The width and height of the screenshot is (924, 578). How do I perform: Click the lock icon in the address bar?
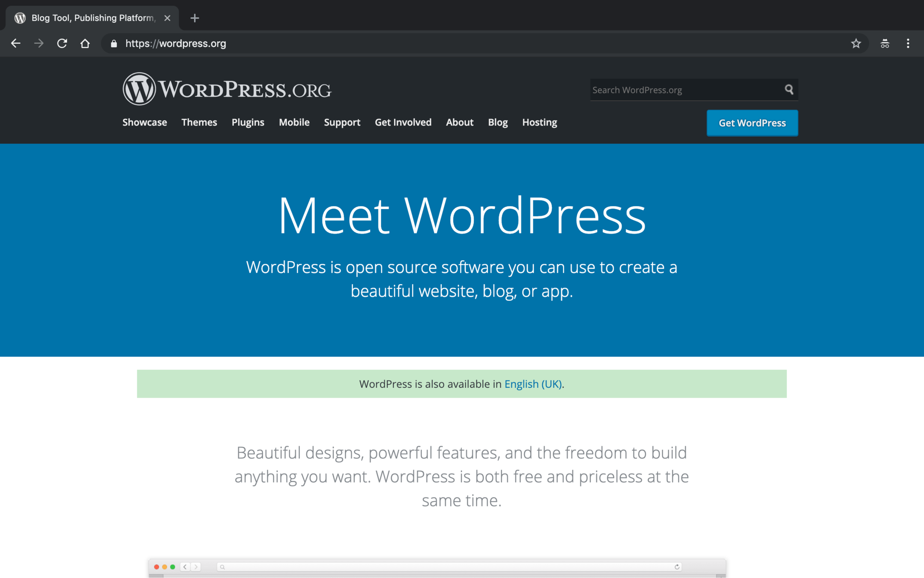(x=114, y=43)
